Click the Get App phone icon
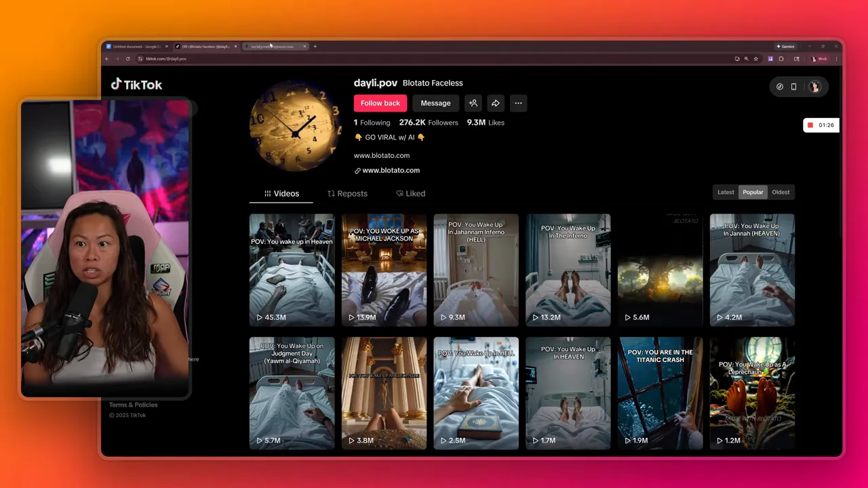Screen dimensions: 868x488 [793, 87]
